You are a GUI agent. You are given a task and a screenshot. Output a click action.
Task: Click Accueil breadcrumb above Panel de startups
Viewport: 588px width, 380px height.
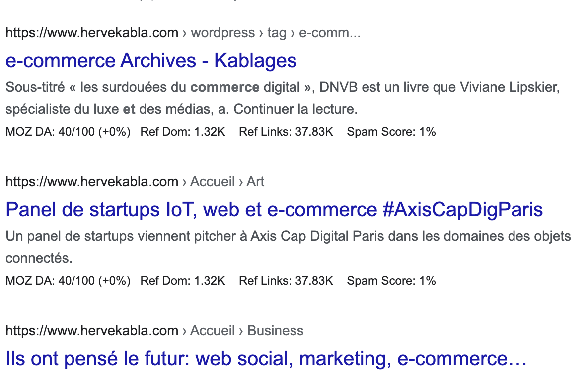tap(213, 182)
